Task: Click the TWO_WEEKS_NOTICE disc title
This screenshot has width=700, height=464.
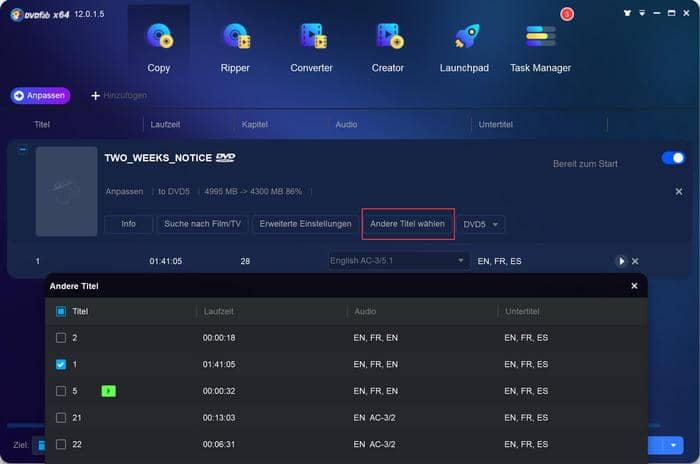Action: [158, 158]
